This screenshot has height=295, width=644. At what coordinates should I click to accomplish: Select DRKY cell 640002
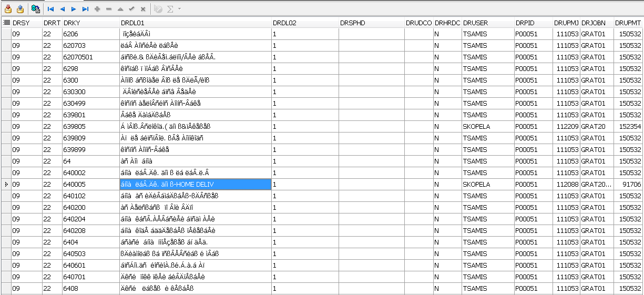pyautogui.click(x=90, y=173)
